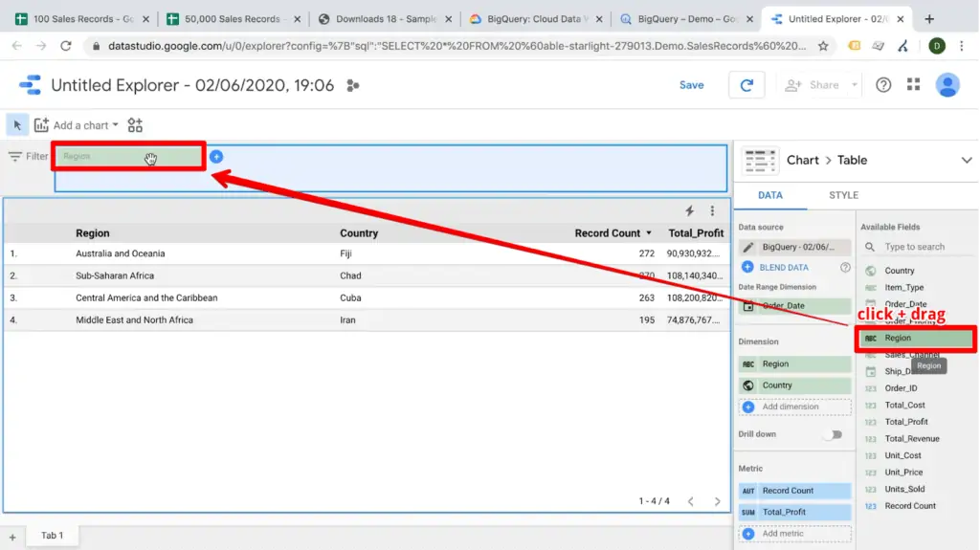Click Add dimension

pyautogui.click(x=794, y=407)
